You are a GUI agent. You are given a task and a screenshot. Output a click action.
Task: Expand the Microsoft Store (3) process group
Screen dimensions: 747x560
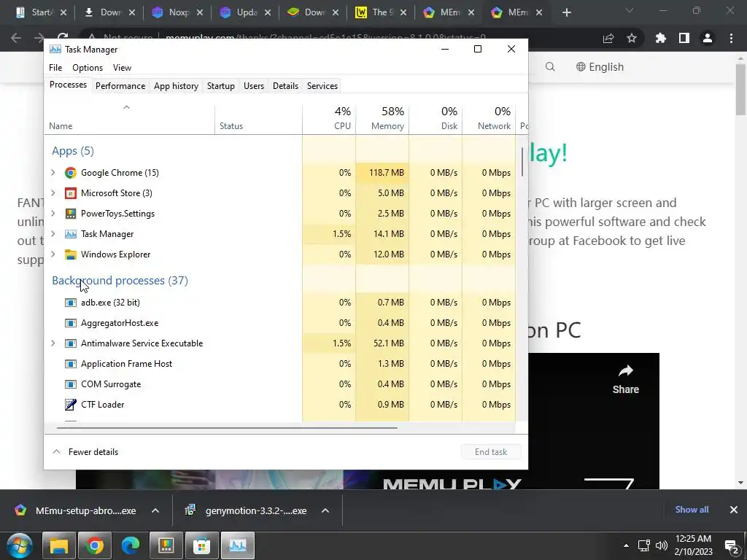[53, 192]
